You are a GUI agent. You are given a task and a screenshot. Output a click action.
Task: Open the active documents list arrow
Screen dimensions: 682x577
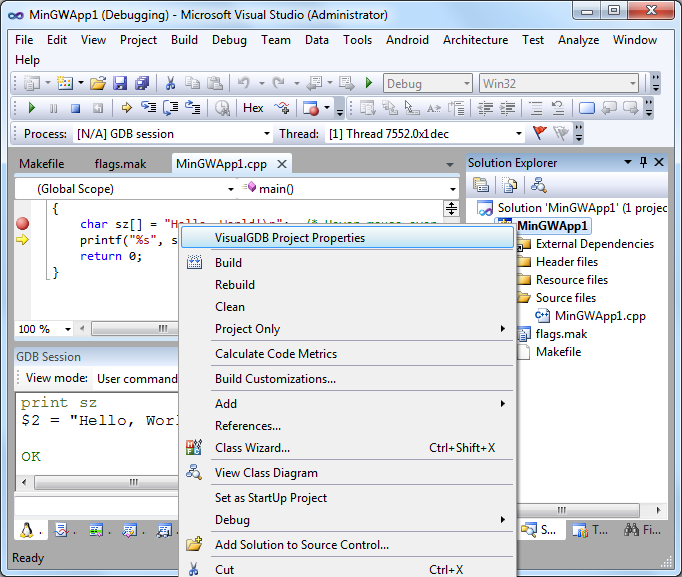click(450, 164)
